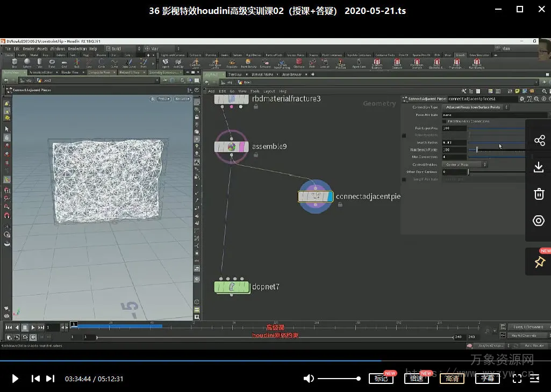Image resolution: width=551 pixels, height=392 pixels.
Task: Pin the video player window
Action: point(539,262)
